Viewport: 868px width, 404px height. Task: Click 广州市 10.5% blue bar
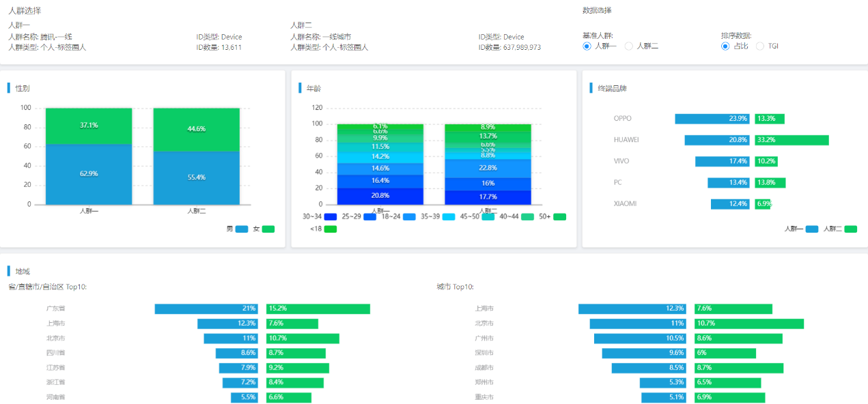[x=640, y=338]
